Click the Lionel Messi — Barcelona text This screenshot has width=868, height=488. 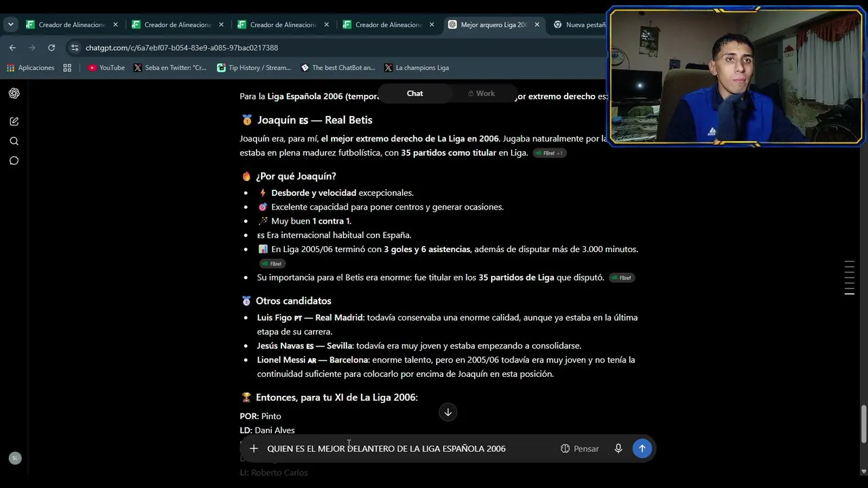click(x=313, y=360)
